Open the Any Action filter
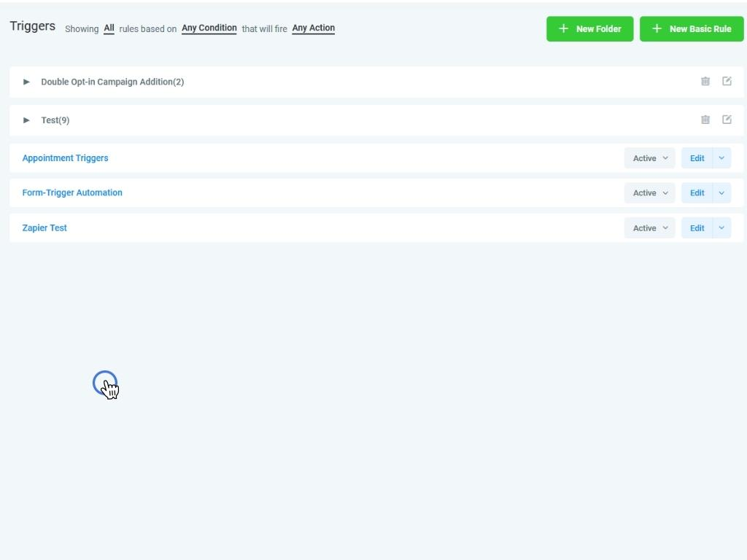Screen dimensions: 747x560 314,28
